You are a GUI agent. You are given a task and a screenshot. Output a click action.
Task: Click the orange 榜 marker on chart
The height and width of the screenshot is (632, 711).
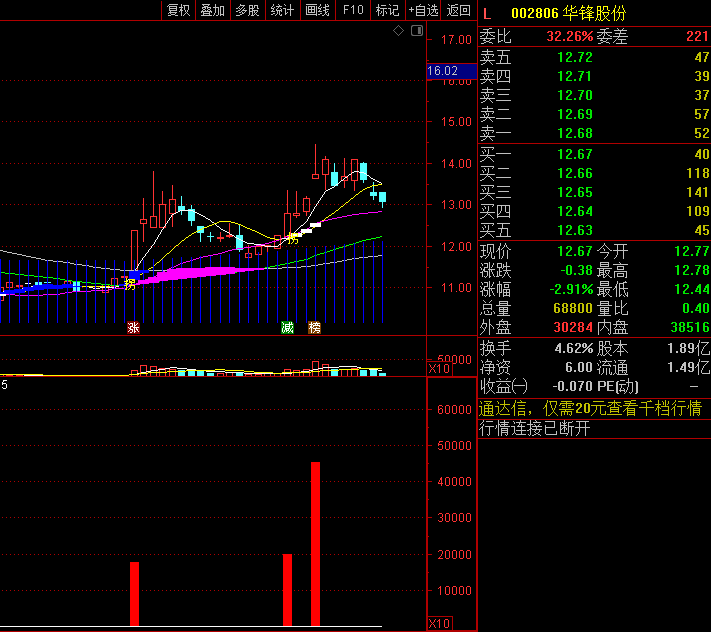coord(315,327)
